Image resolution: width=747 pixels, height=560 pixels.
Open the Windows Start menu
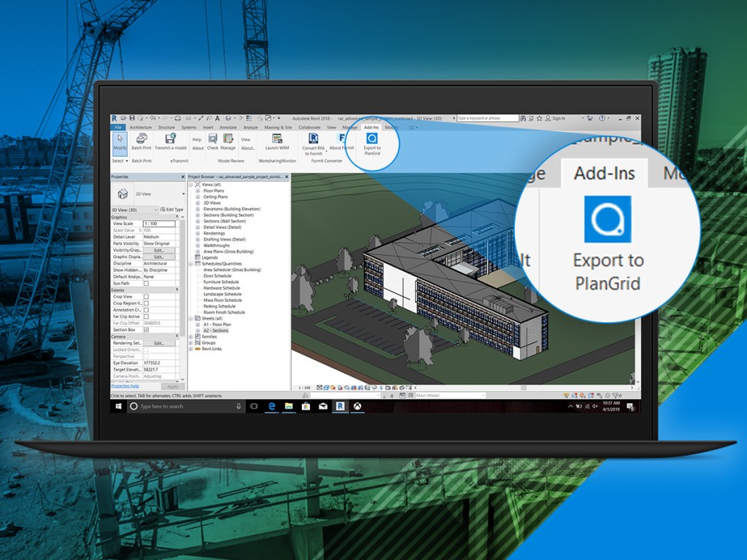pyautogui.click(x=119, y=406)
